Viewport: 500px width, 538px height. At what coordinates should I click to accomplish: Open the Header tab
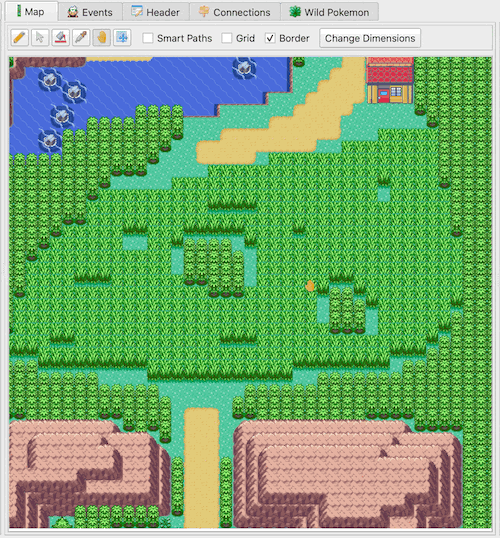pyautogui.click(x=156, y=12)
